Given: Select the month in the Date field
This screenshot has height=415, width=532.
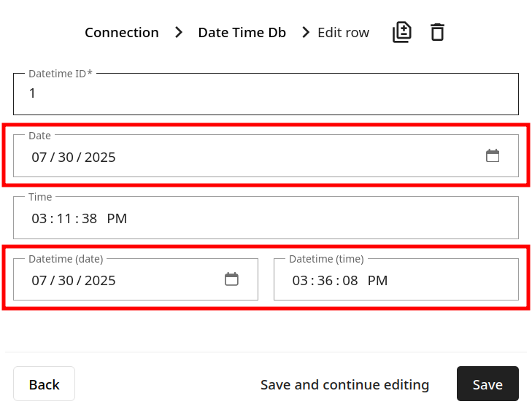Looking at the screenshot, I should [39, 158].
